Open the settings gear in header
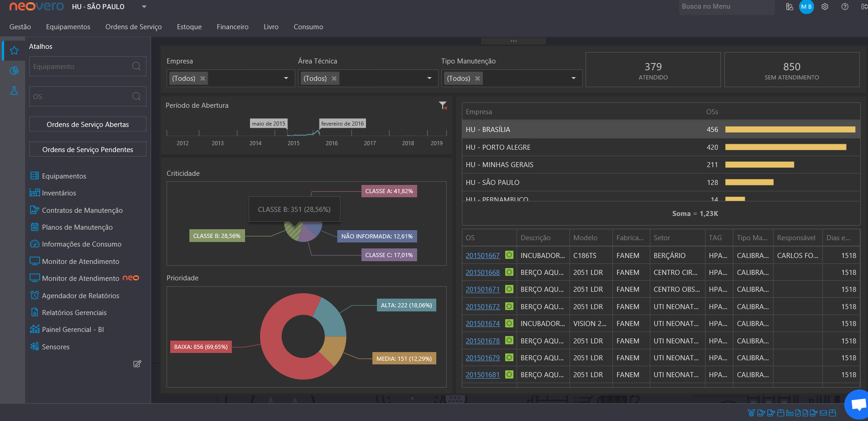Viewport: 868px width, 421px height. tap(825, 7)
